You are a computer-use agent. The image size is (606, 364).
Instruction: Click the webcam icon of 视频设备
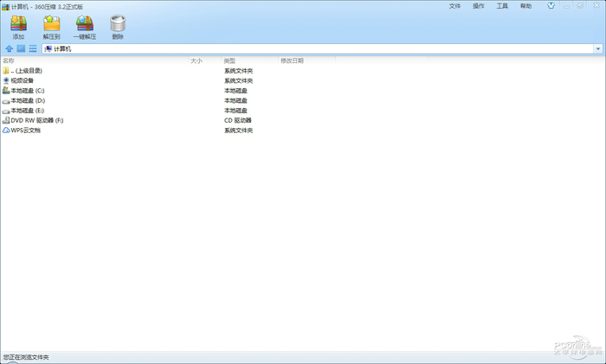point(6,80)
